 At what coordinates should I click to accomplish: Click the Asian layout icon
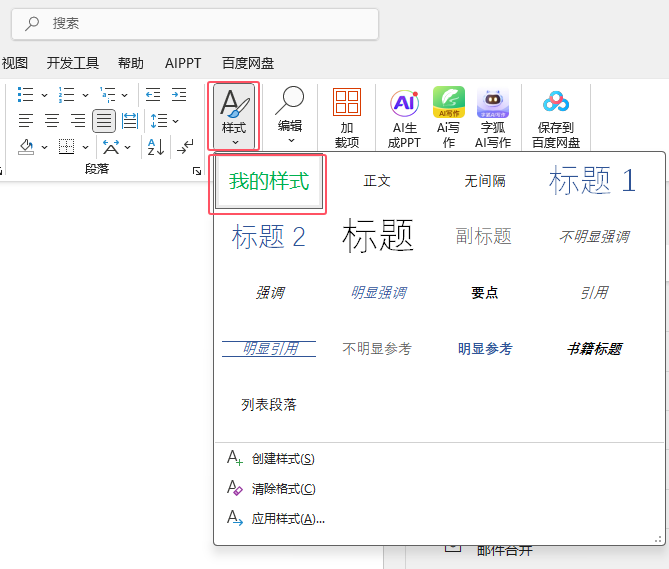111,147
